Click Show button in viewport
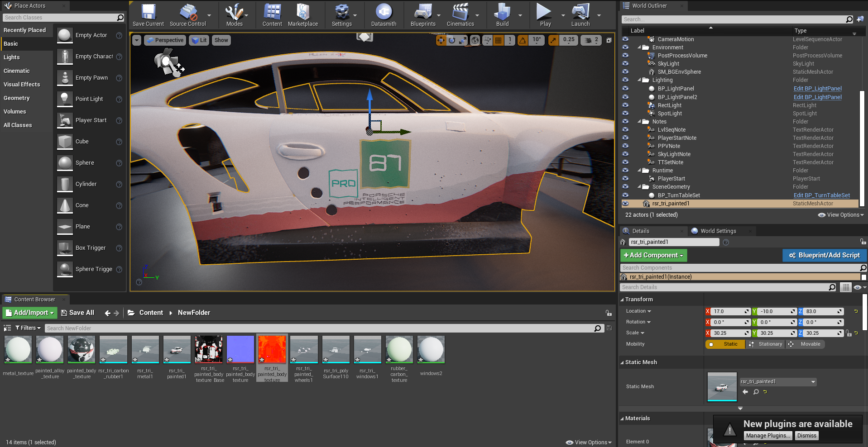 pyautogui.click(x=221, y=40)
